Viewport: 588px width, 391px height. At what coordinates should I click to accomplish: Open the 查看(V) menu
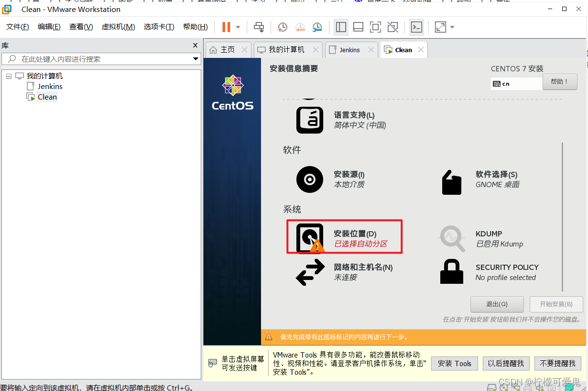(81, 27)
